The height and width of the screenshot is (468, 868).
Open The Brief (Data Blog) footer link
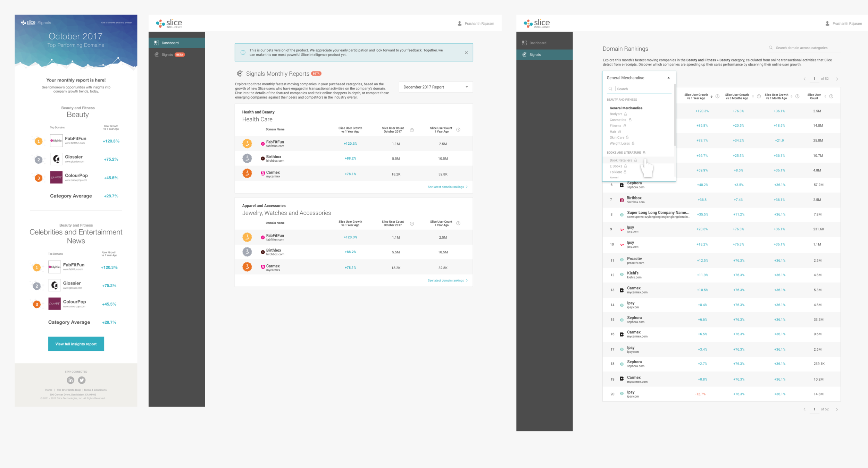click(69, 390)
